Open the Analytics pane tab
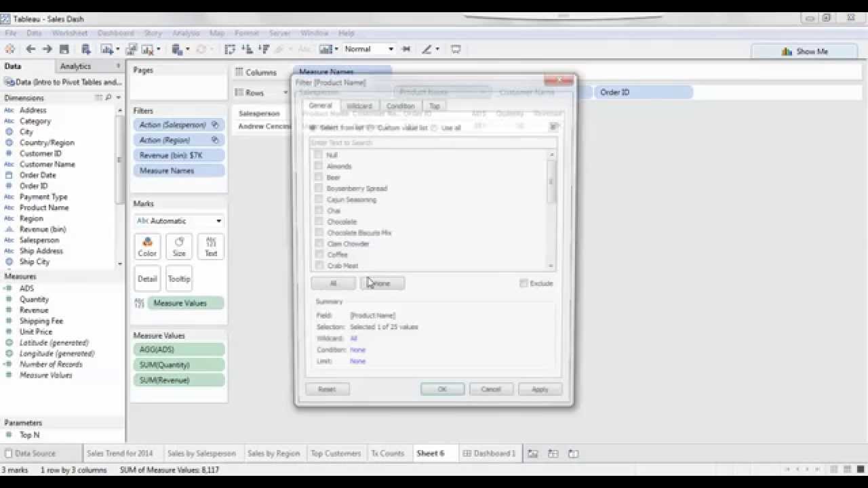 75,66
